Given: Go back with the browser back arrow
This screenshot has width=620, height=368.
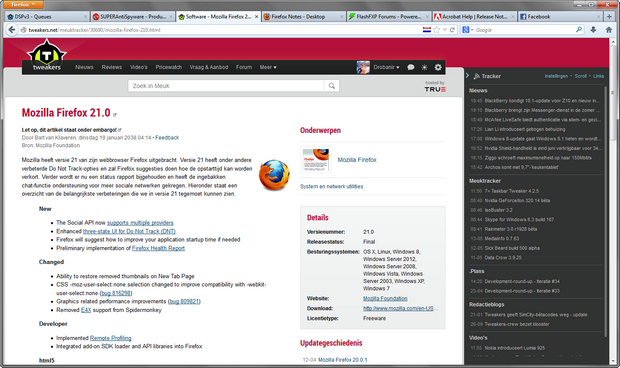Looking at the screenshot, I should (x=11, y=30).
